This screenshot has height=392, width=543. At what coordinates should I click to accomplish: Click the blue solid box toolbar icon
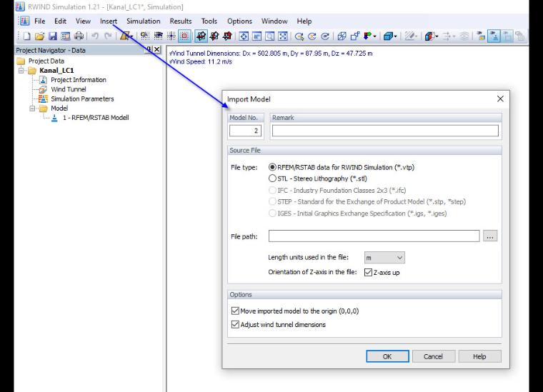coord(388,36)
